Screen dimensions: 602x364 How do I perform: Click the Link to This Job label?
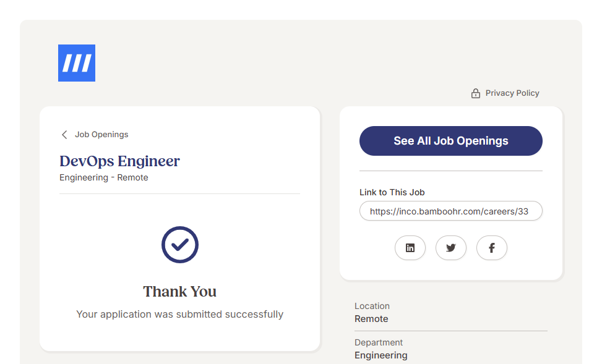pyautogui.click(x=392, y=192)
